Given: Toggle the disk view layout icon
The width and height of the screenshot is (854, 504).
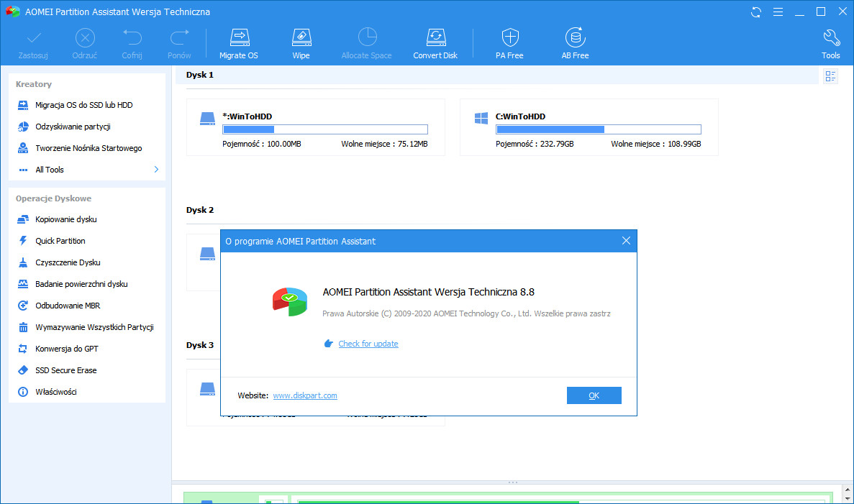Looking at the screenshot, I should tap(830, 76).
